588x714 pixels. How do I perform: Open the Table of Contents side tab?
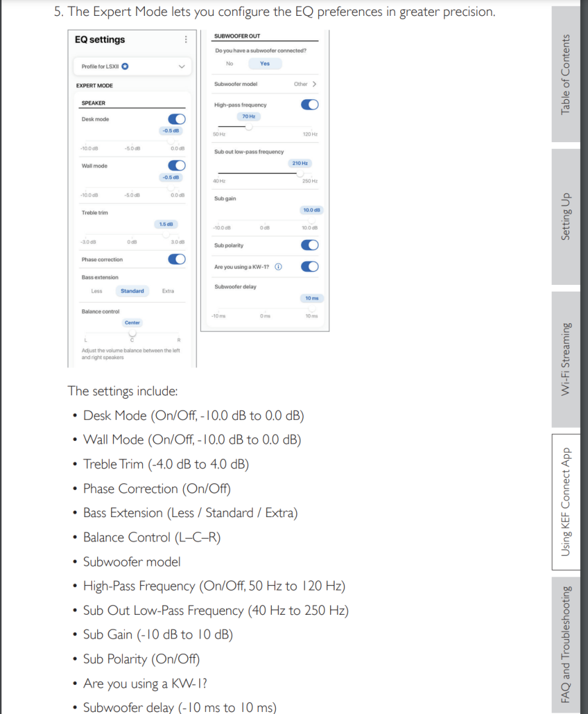[566, 74]
